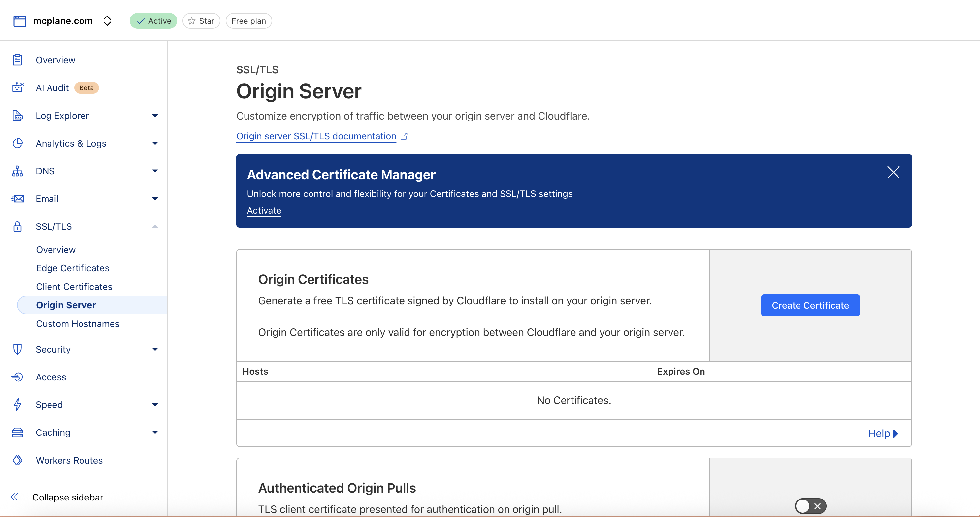Click the Email envelope icon
980x517 pixels.
[17, 199]
